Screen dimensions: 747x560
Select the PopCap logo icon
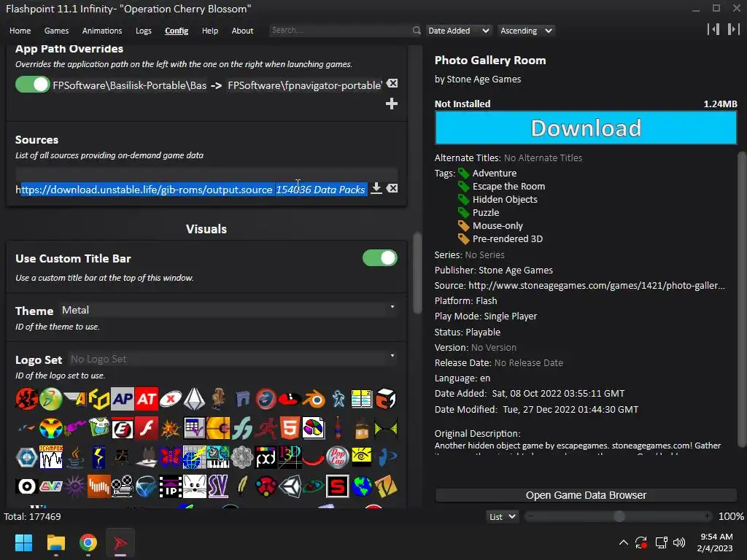(x=338, y=457)
